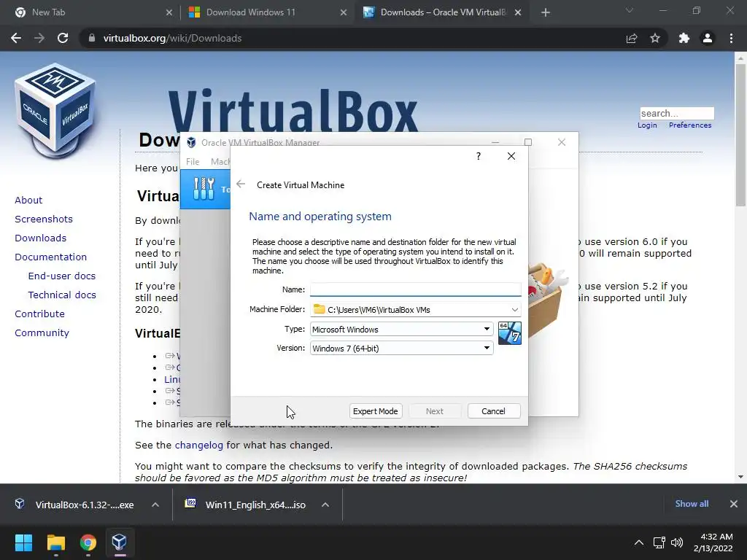Click the Login link on the webpage
747x560 pixels.
click(648, 125)
